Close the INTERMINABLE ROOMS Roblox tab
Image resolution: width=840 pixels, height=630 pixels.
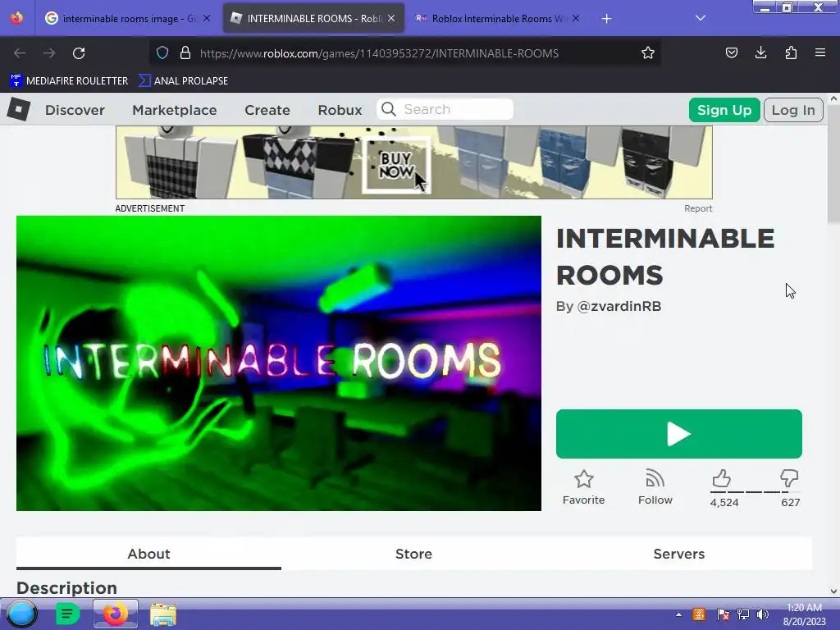point(391,18)
